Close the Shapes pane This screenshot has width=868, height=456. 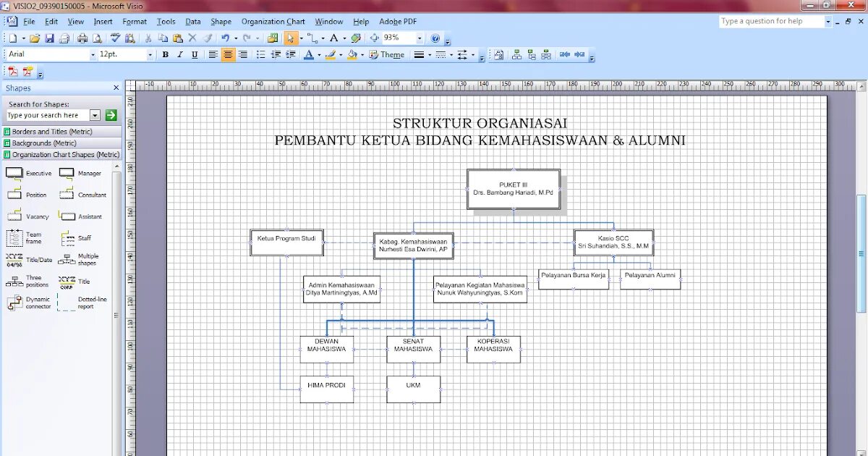coord(116,88)
